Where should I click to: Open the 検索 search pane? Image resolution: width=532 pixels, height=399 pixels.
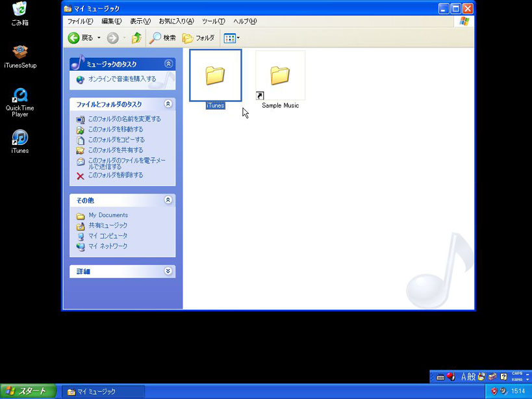pyautogui.click(x=163, y=38)
